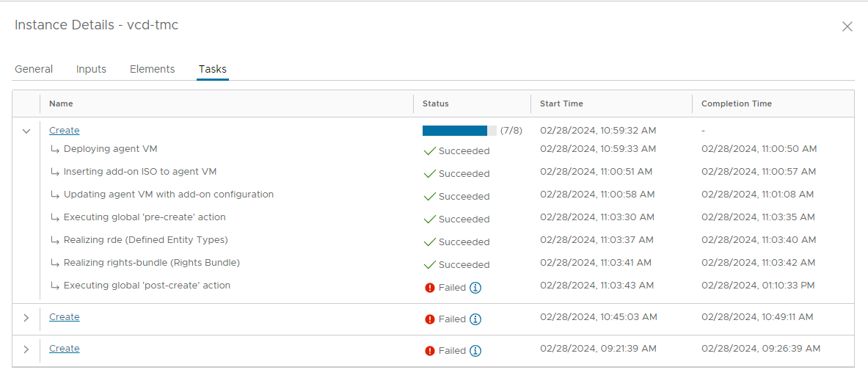868x381 pixels.
Task: Click green checkmark for Deploying agent VM
Action: point(430,151)
